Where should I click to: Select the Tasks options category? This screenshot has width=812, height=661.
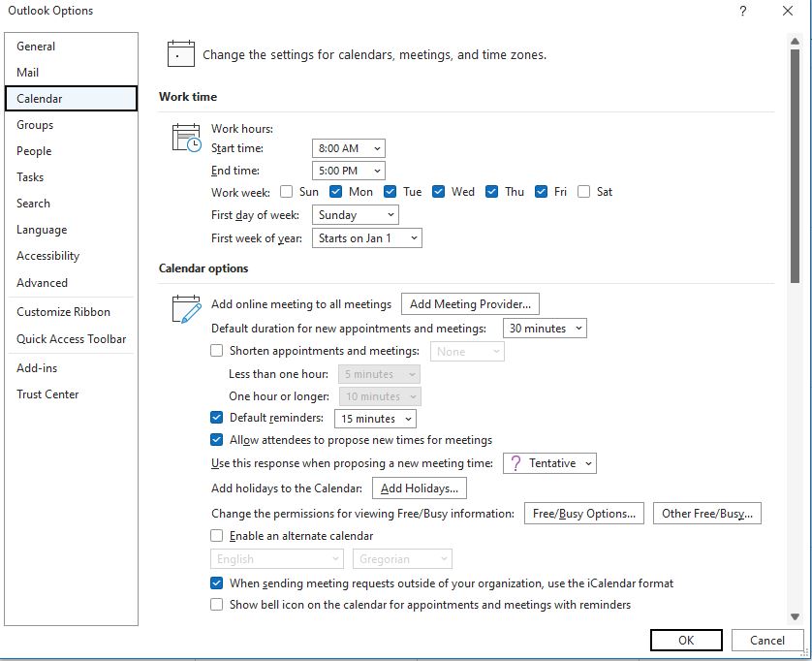point(71,177)
